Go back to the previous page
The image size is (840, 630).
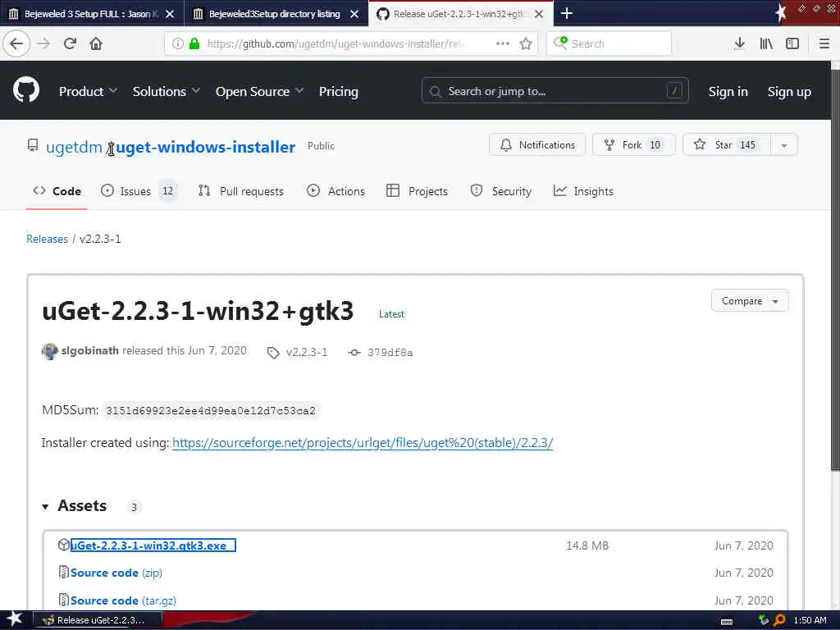[x=16, y=43]
